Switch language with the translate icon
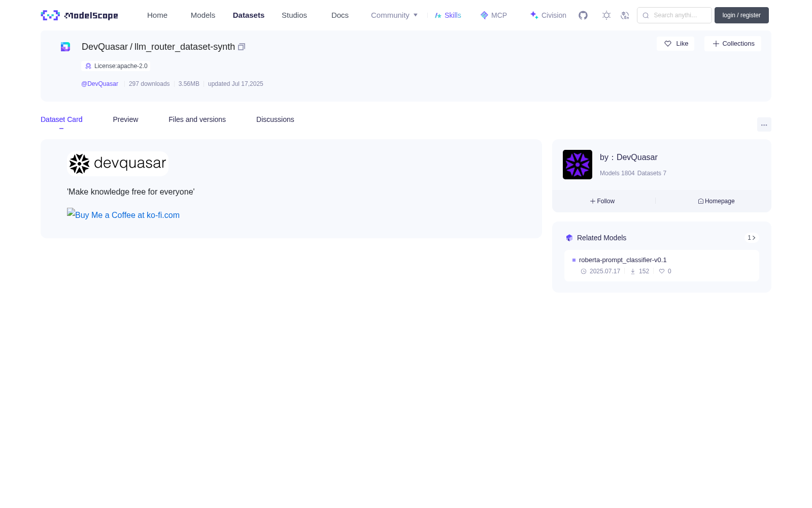The width and height of the screenshot is (812, 508). pyautogui.click(x=625, y=15)
